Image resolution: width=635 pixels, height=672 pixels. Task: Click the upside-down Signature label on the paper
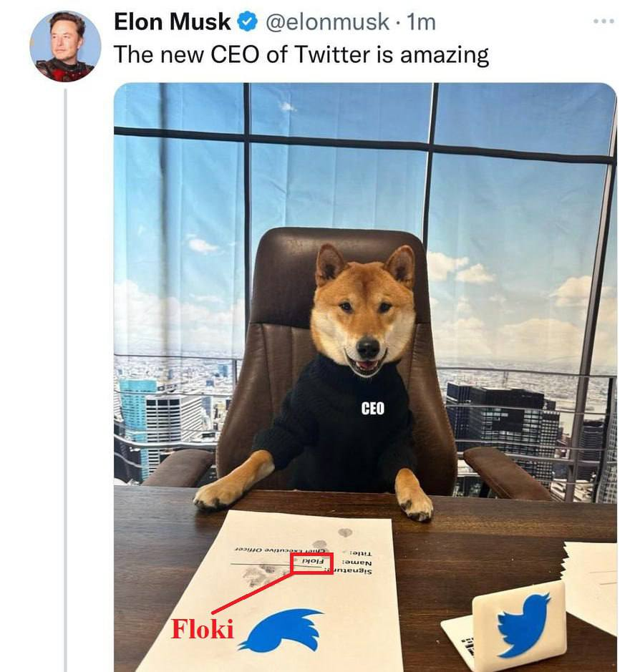(x=363, y=573)
